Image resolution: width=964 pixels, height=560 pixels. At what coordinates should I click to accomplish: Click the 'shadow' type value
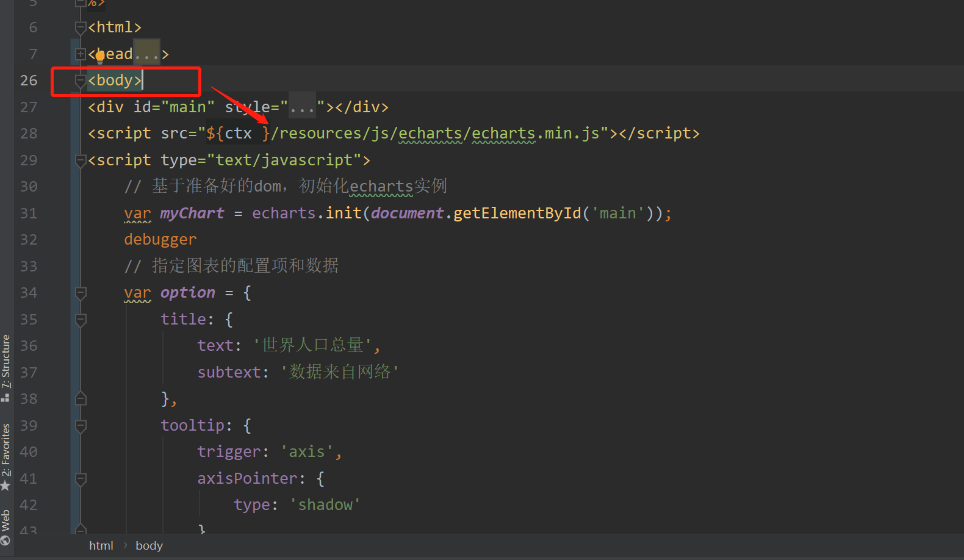325,505
